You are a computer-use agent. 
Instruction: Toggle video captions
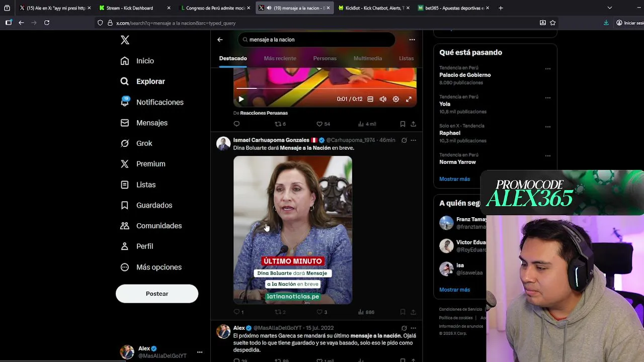(x=370, y=99)
